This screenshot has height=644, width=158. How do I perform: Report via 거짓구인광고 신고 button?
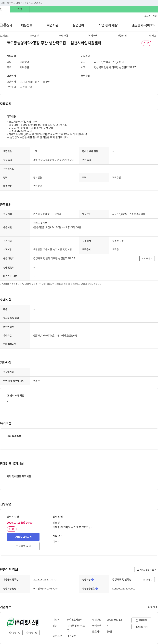[x=146, y=569]
